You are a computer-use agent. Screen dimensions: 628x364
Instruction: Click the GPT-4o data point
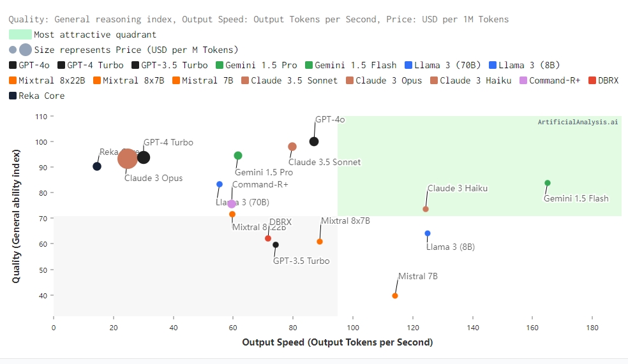coord(314,142)
